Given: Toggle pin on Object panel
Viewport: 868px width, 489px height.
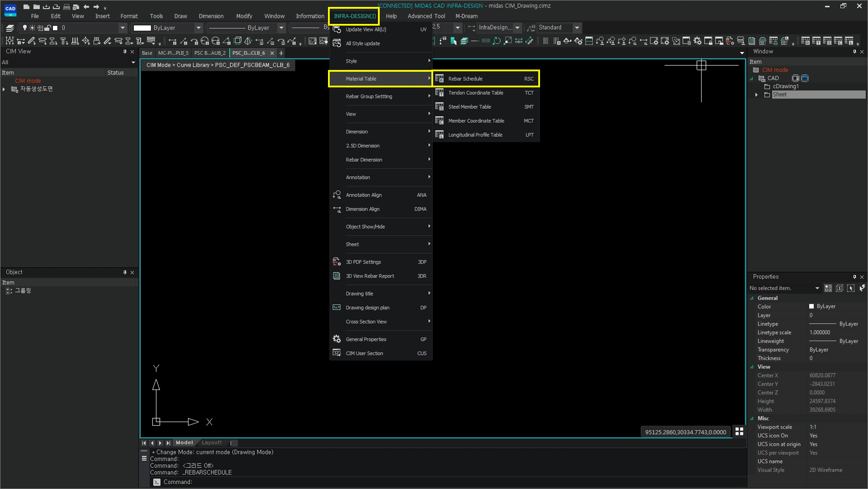Looking at the screenshot, I should click(125, 272).
